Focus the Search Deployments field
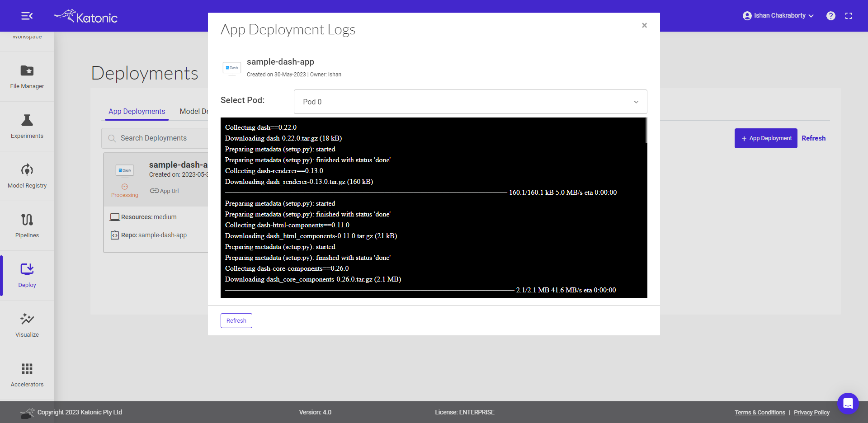868x423 pixels. click(155, 138)
